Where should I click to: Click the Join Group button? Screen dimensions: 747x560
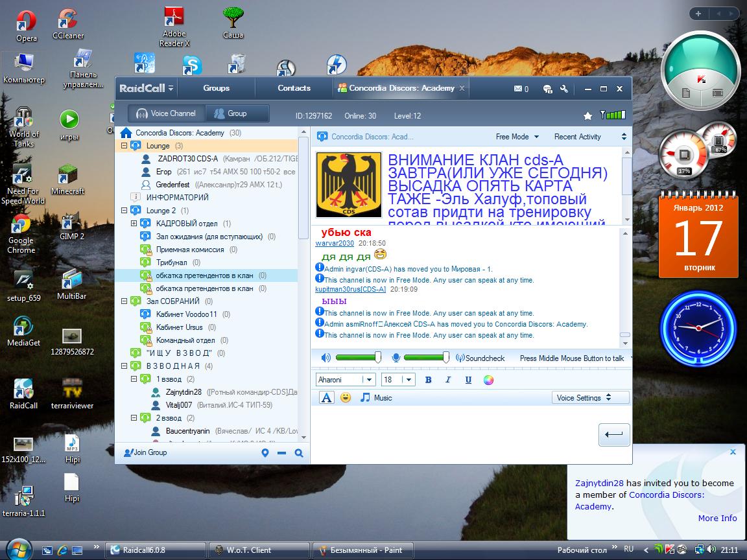145,452
